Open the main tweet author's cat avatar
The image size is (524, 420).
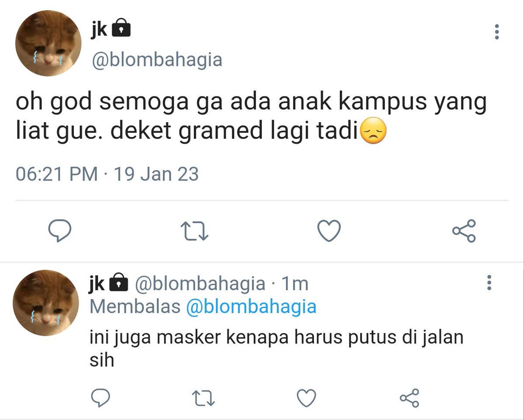click(48, 43)
